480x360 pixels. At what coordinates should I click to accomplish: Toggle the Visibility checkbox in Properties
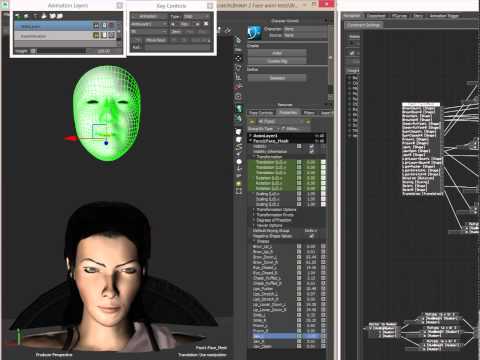click(x=311, y=146)
